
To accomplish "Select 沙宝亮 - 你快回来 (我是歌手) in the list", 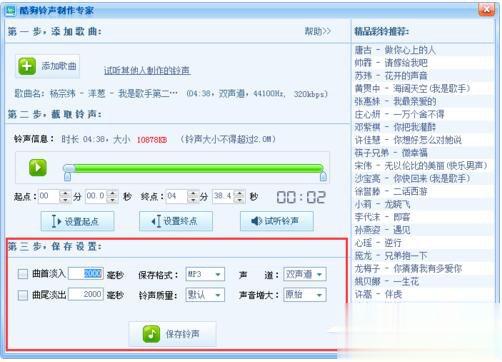I will pyautogui.click(x=413, y=179).
